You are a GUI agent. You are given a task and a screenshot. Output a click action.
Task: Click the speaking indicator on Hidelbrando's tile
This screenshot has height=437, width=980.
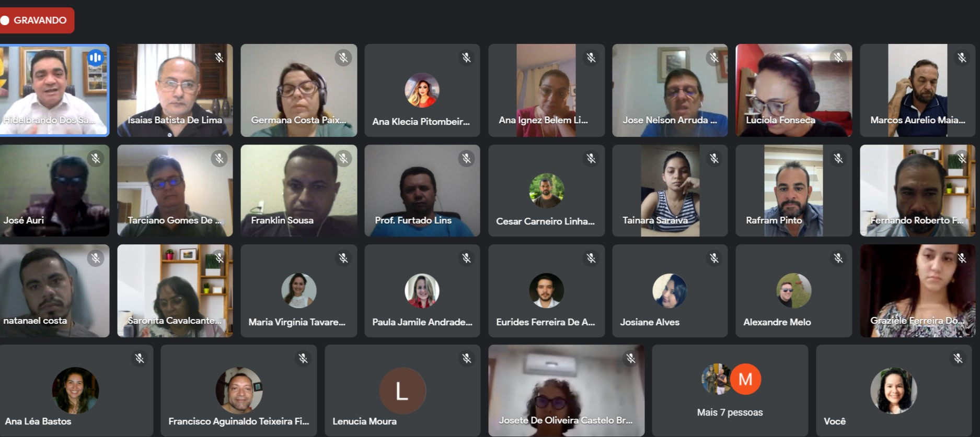[96, 57]
